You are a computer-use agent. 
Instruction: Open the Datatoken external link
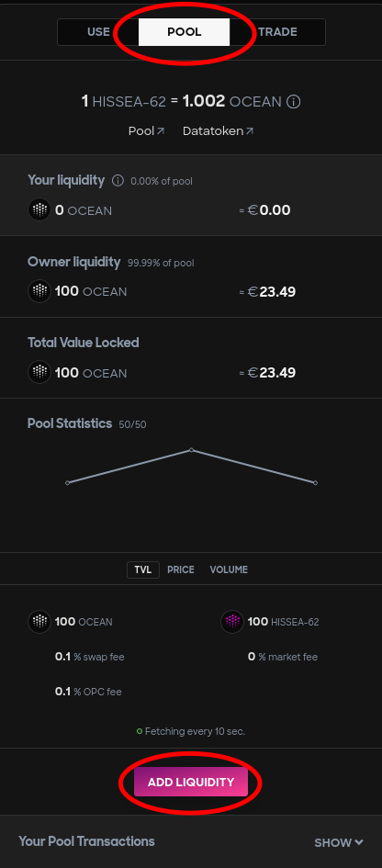[x=219, y=131]
